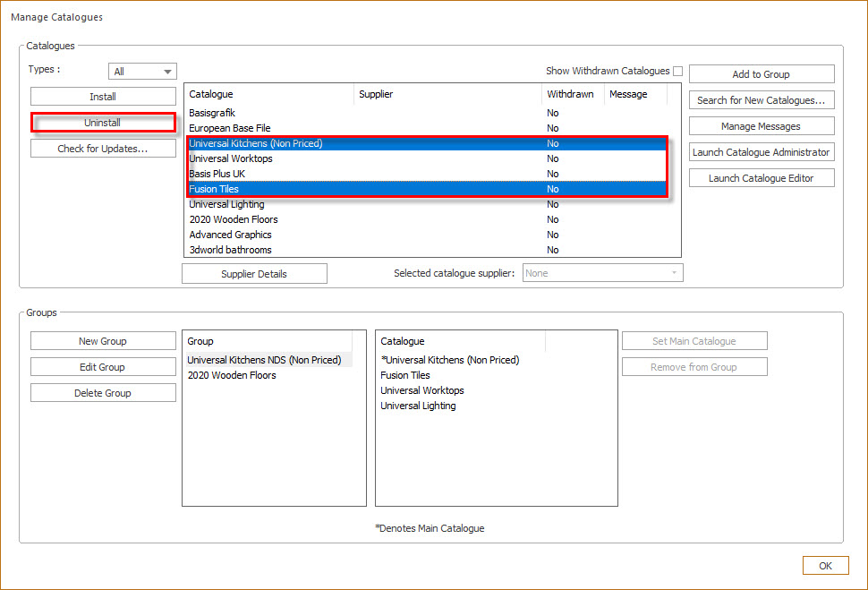
Task: Click Search for New Catalogues button
Action: 762,100
